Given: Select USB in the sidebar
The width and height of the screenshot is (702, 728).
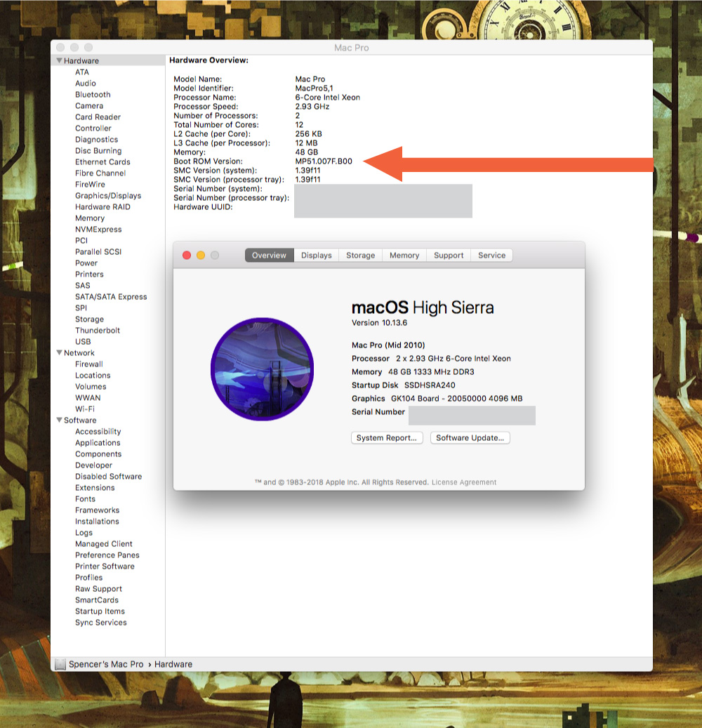Looking at the screenshot, I should 83,342.
